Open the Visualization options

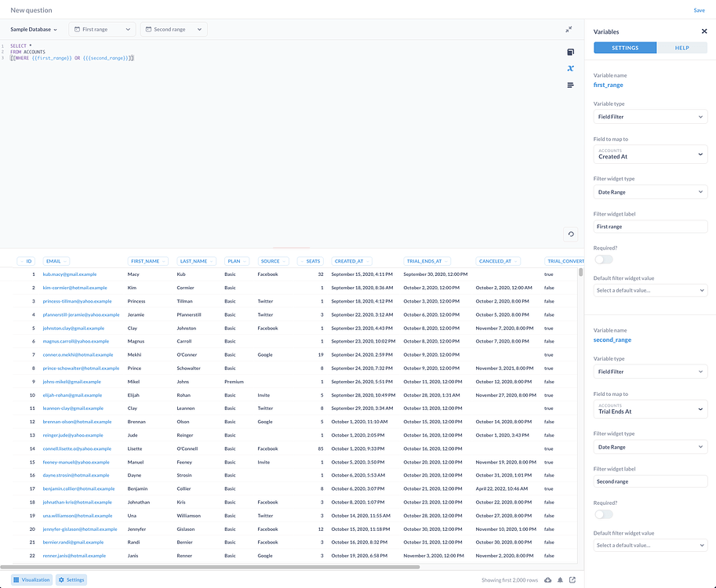[31, 580]
